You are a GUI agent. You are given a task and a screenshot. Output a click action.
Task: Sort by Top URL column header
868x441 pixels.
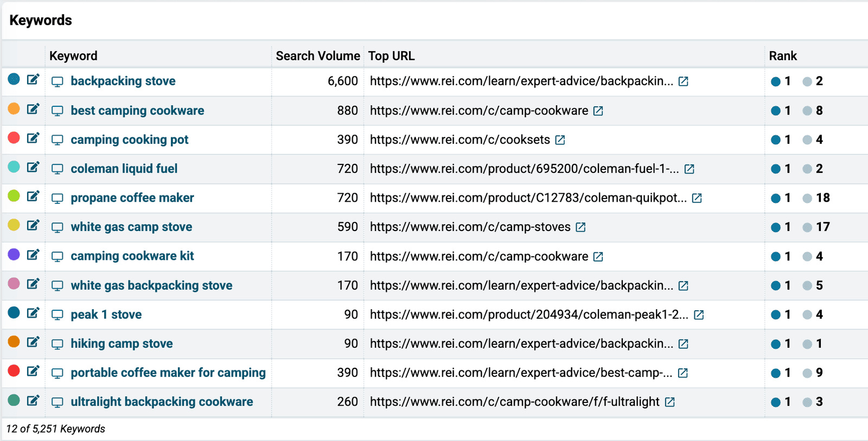click(391, 56)
